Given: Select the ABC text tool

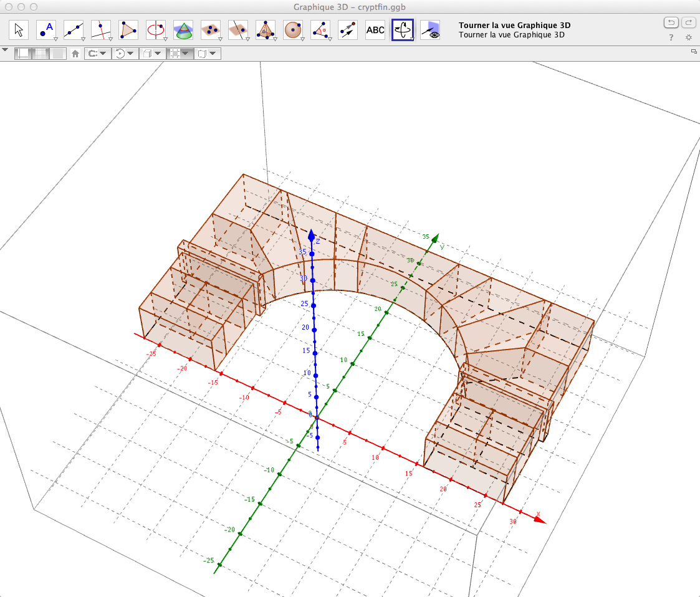Looking at the screenshot, I should tap(375, 30).
